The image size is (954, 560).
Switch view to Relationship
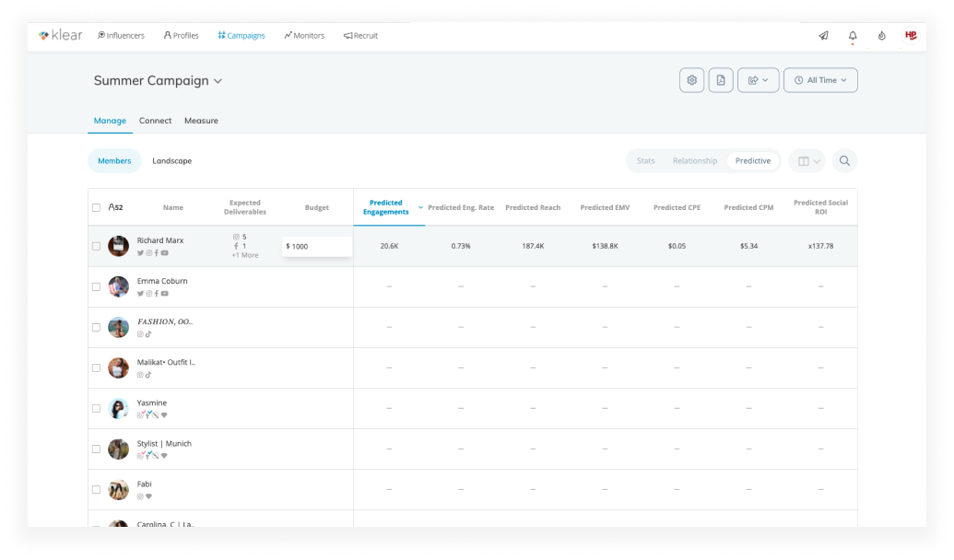[x=695, y=161]
